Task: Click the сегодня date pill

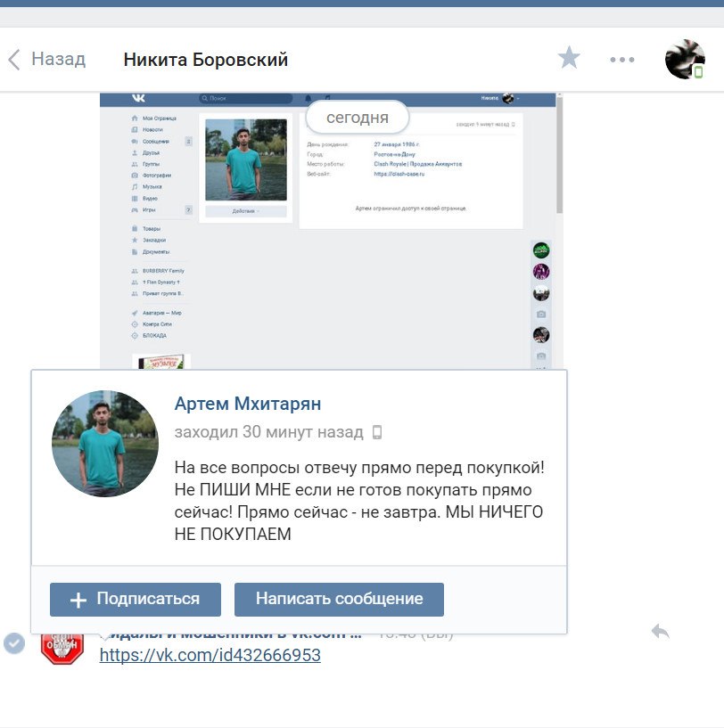Action: coord(357,118)
